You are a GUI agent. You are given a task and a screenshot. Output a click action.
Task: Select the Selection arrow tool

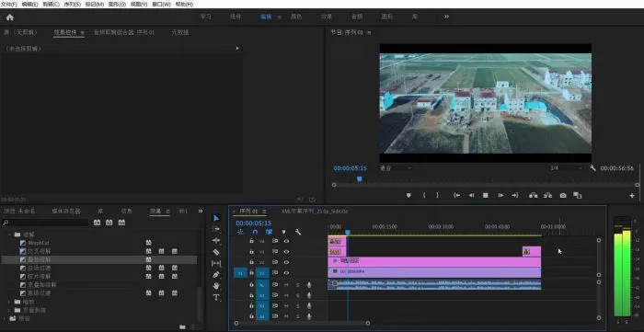coord(216,218)
